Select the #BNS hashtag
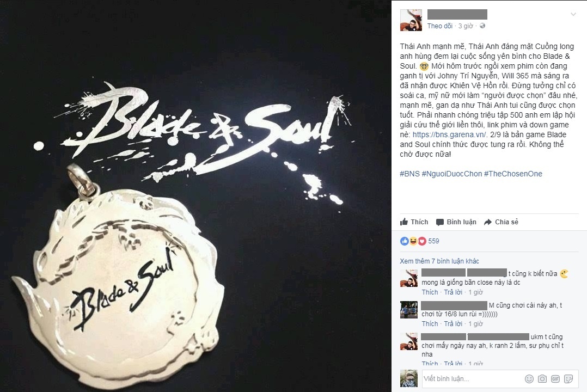The width and height of the screenshot is (587, 392). pyautogui.click(x=409, y=174)
